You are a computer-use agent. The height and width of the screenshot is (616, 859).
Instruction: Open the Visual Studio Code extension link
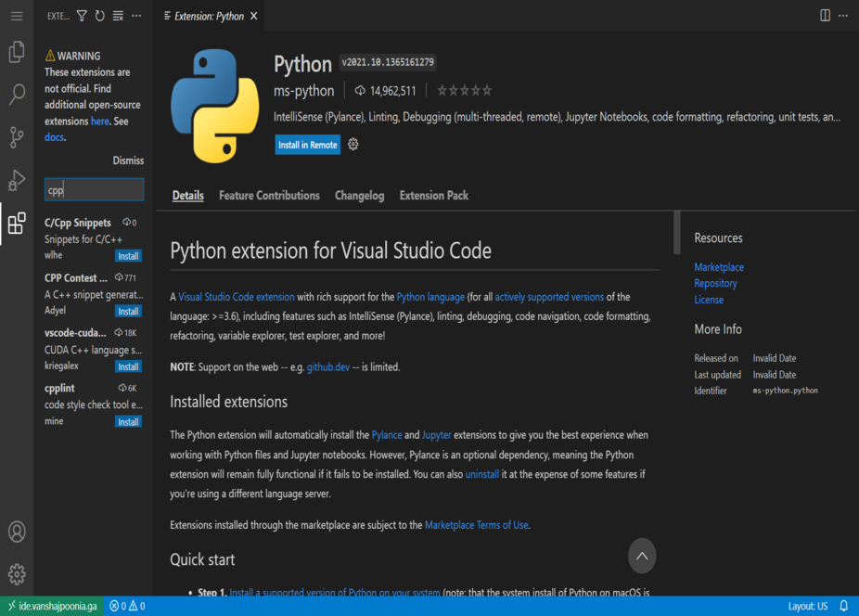coord(237,297)
